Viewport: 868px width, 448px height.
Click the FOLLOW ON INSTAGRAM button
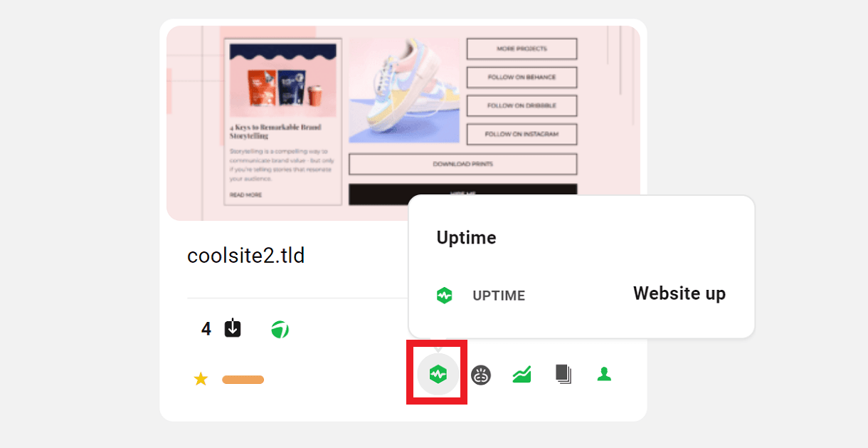(x=522, y=134)
